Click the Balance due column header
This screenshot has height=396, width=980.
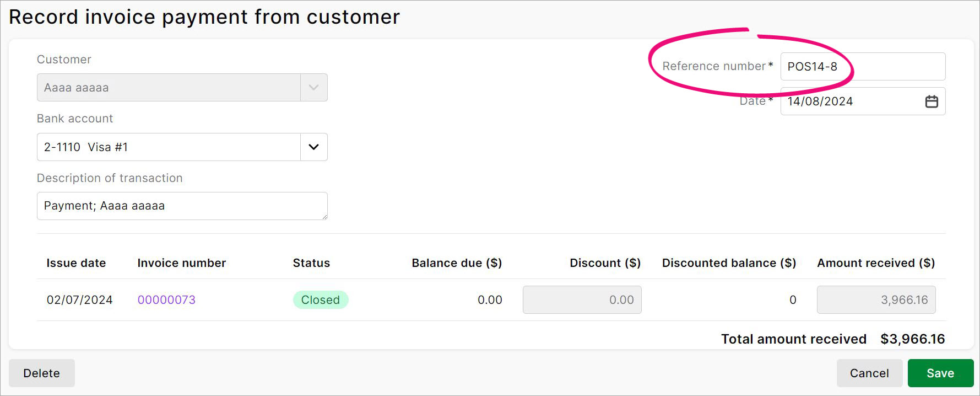pos(456,263)
